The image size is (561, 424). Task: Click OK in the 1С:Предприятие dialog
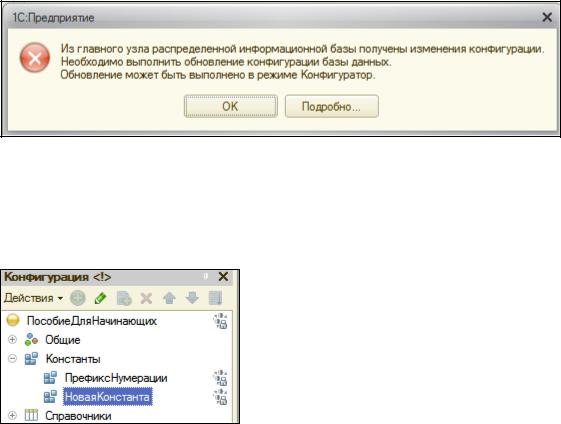pyautogui.click(x=231, y=106)
